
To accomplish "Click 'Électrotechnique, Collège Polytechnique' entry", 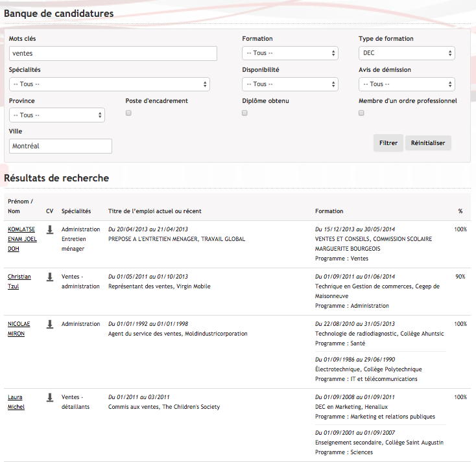I will pos(368,369).
